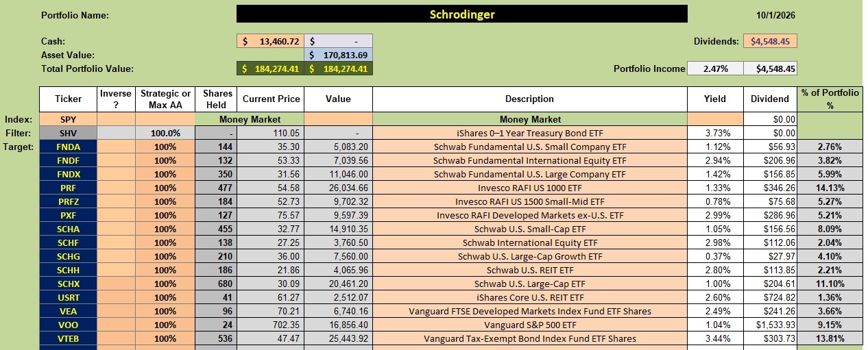Select the VEA ticker cell
The image size is (868, 350).
(x=68, y=311)
